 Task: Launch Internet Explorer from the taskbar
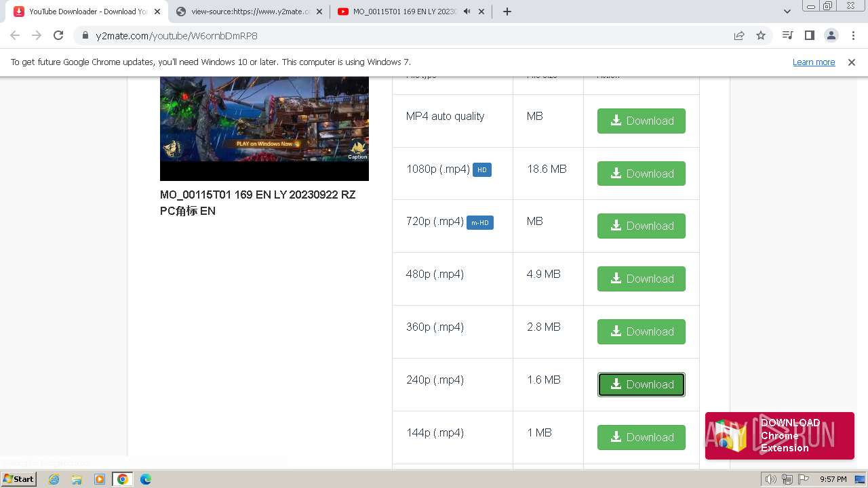point(54,479)
